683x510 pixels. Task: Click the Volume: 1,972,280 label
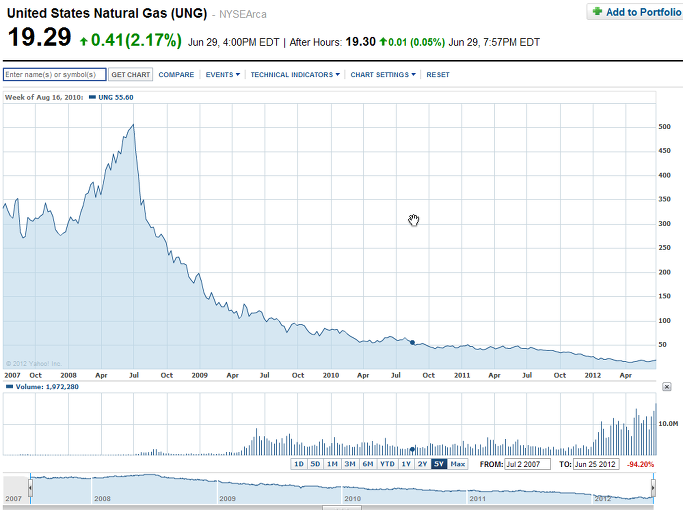pyautogui.click(x=47, y=387)
